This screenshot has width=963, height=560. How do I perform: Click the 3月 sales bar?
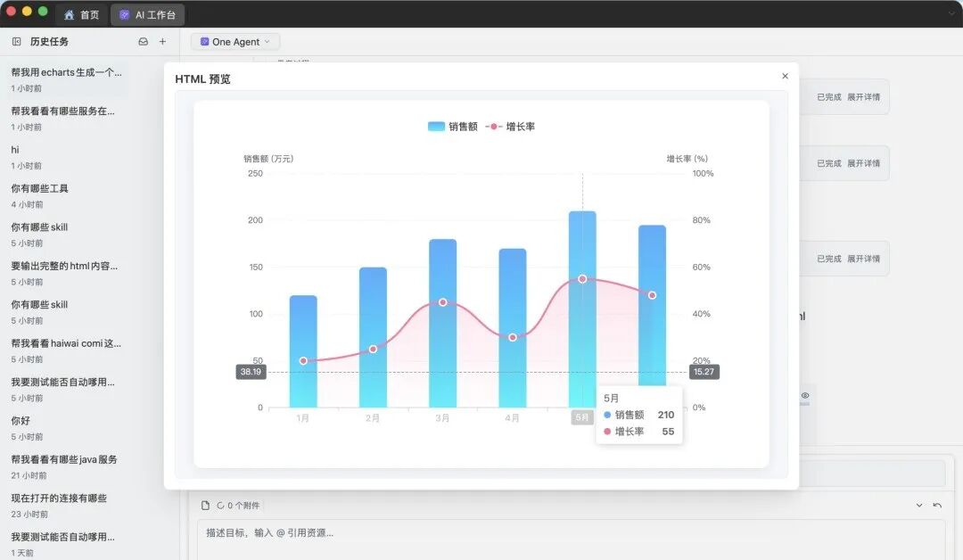[443, 323]
